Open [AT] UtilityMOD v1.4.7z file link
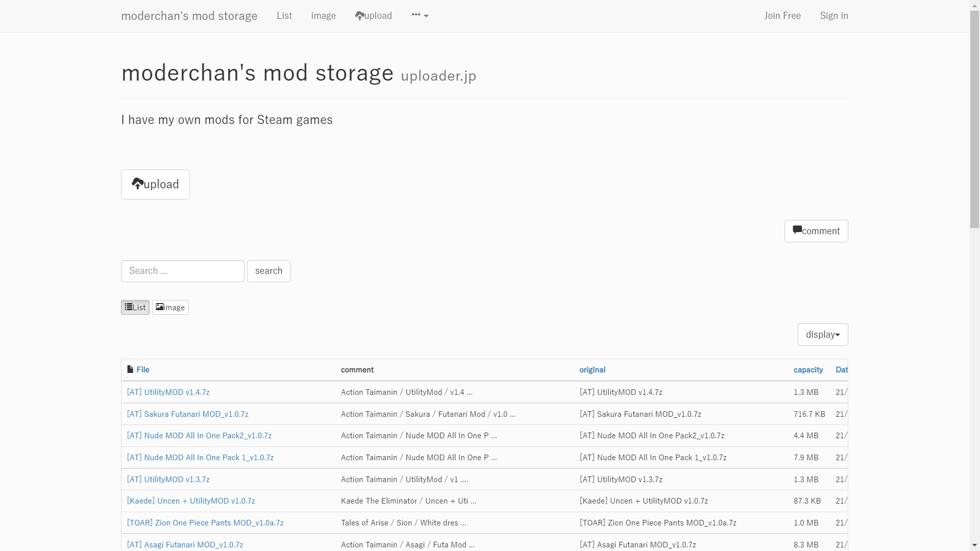The image size is (980, 551). 168,392
